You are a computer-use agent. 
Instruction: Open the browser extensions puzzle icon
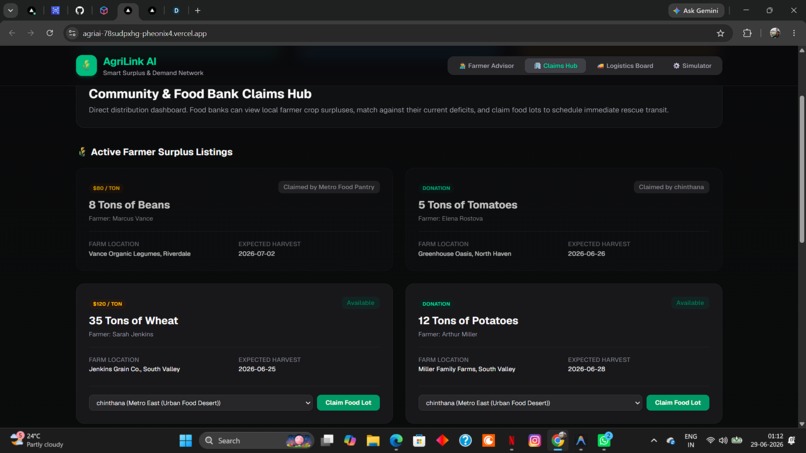coord(747,33)
